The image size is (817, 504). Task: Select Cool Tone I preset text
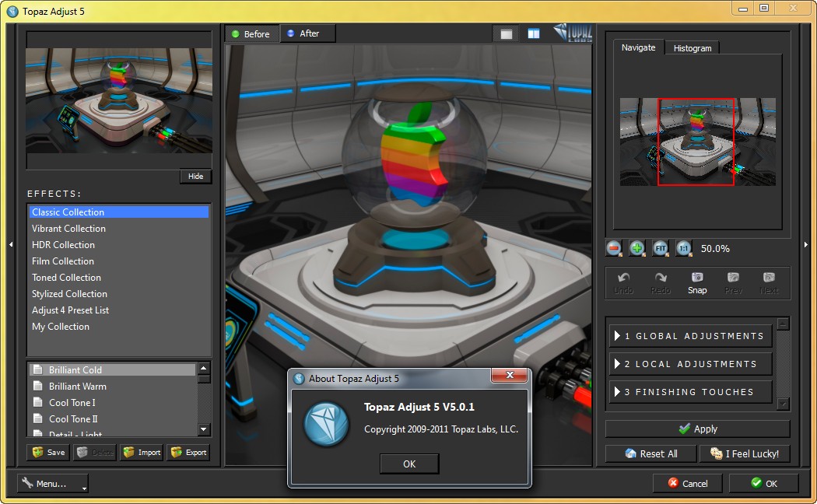click(x=72, y=402)
